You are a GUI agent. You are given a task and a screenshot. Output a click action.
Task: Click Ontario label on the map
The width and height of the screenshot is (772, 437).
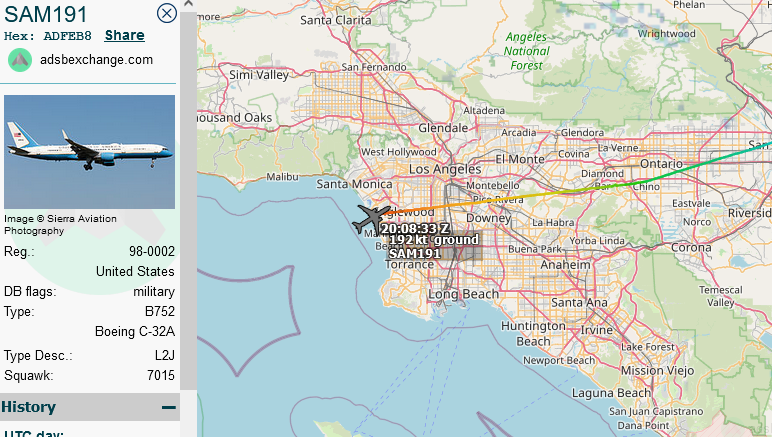(x=661, y=163)
